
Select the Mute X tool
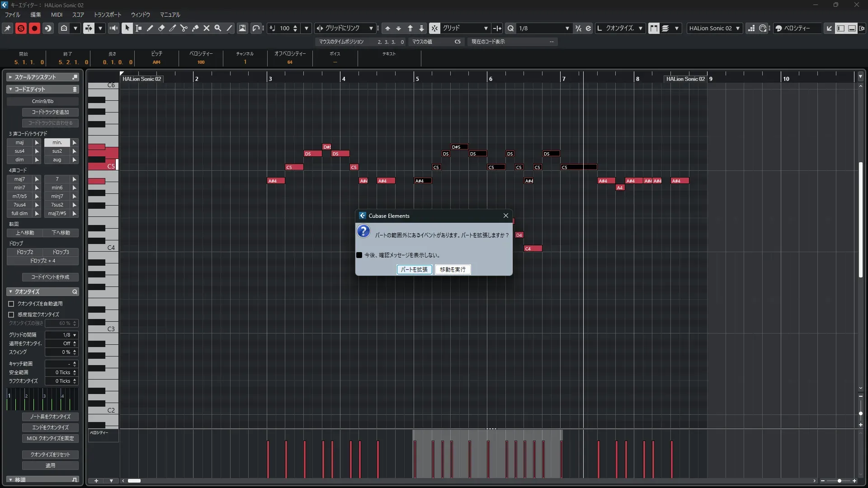click(x=206, y=28)
